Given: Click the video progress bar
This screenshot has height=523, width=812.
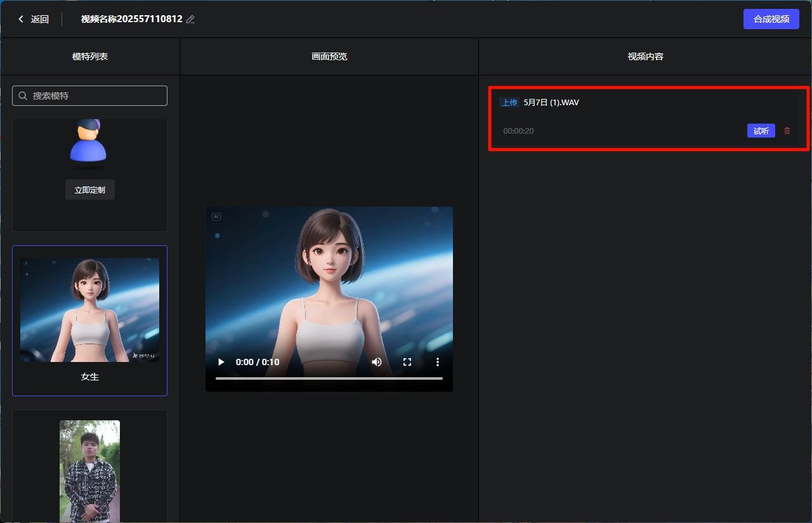Looking at the screenshot, I should point(329,378).
